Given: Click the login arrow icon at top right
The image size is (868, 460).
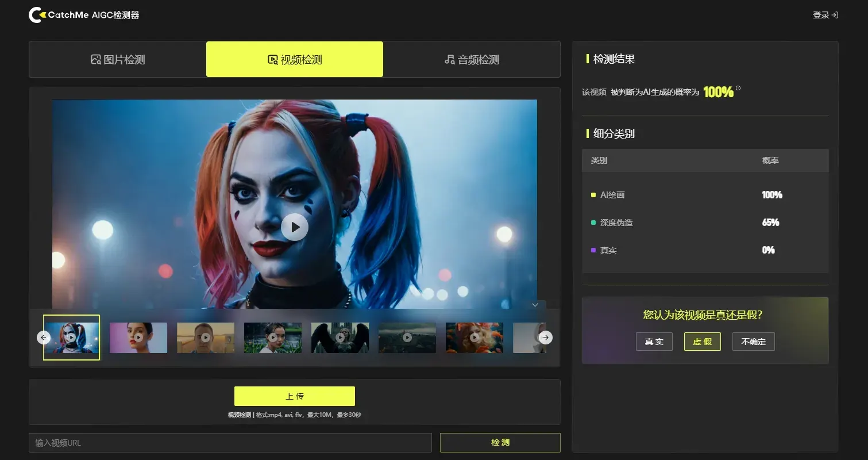Looking at the screenshot, I should tap(835, 16).
